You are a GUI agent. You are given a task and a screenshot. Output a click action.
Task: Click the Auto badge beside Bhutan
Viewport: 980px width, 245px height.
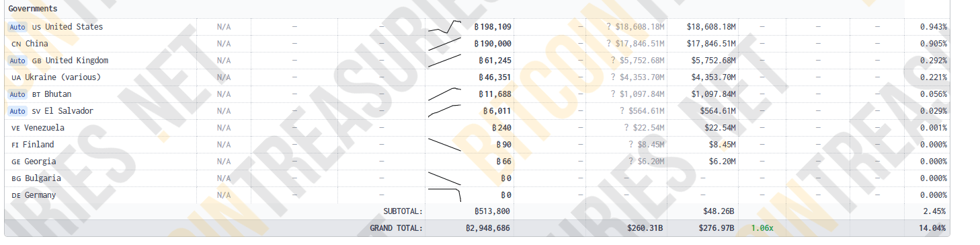pos(17,94)
